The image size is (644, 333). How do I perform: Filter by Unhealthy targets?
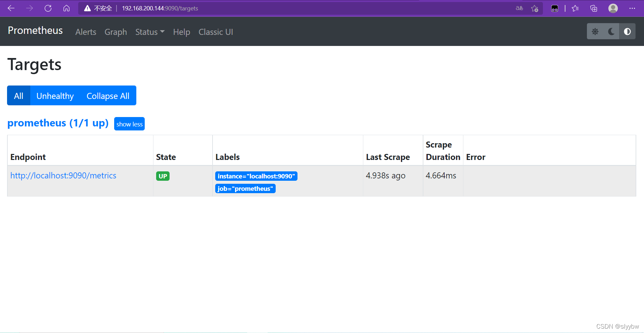55,96
